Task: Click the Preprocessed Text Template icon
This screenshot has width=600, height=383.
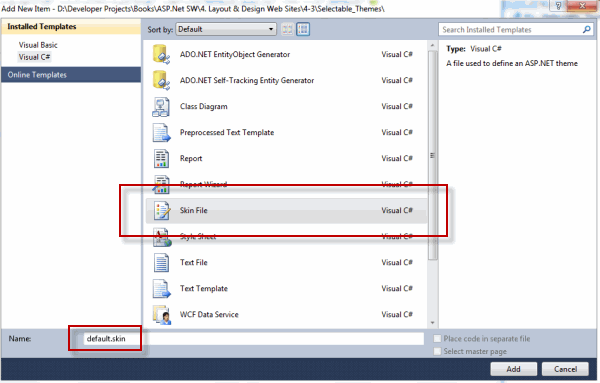Action: coord(161,132)
